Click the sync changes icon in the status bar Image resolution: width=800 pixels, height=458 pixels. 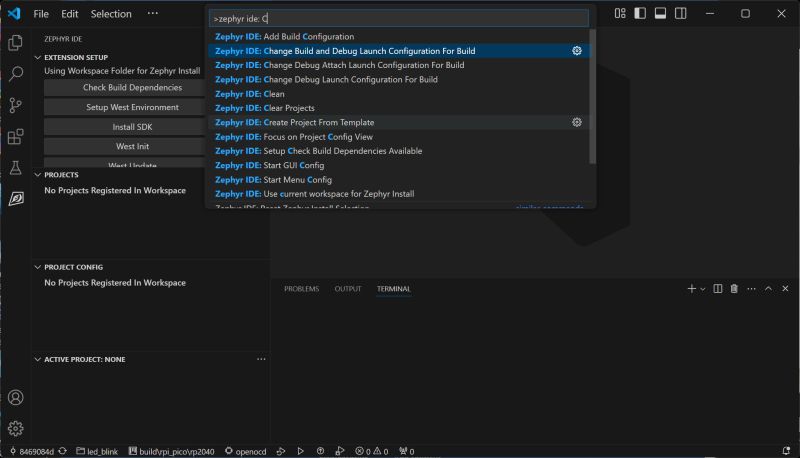pos(63,451)
